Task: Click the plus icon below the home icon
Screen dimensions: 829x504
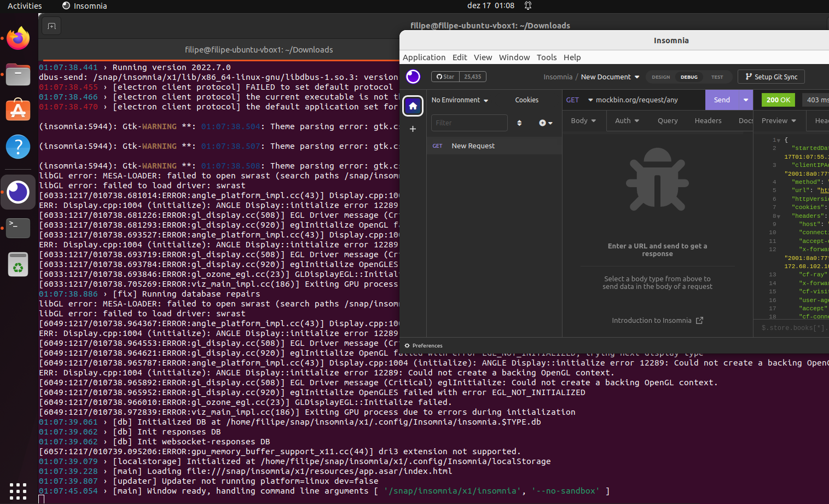Action: point(413,129)
